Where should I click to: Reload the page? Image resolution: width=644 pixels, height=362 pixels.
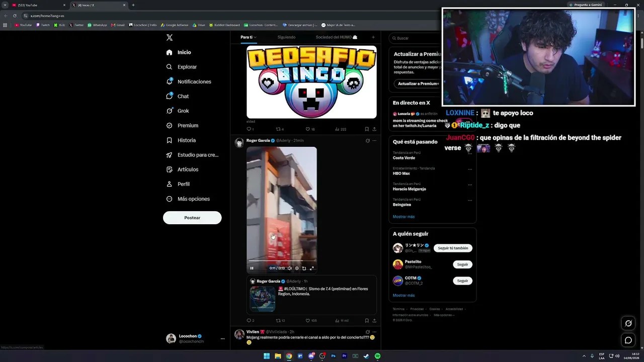tap(15, 16)
